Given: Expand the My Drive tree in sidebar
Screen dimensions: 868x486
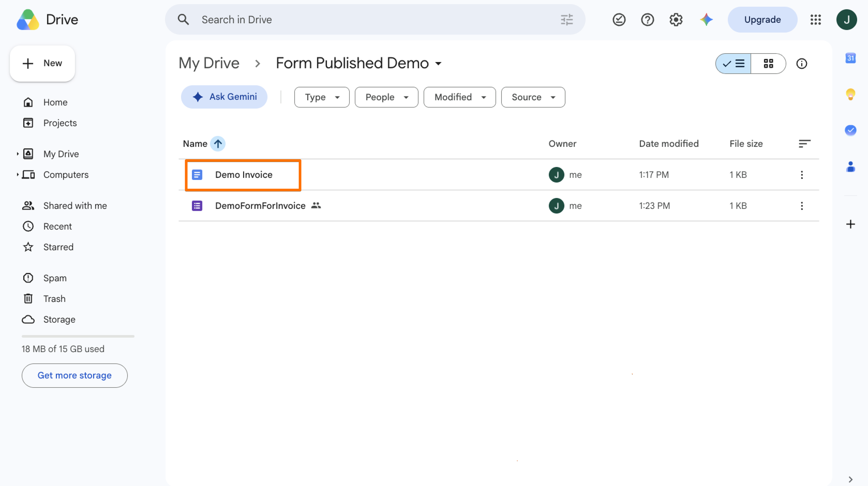Looking at the screenshot, I should point(17,154).
